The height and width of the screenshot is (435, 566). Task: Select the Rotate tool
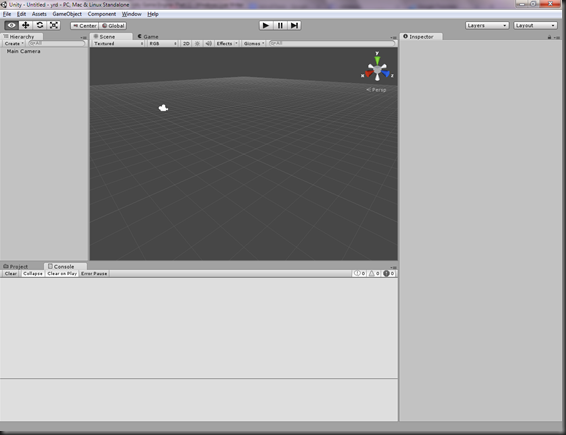pyautogui.click(x=40, y=25)
